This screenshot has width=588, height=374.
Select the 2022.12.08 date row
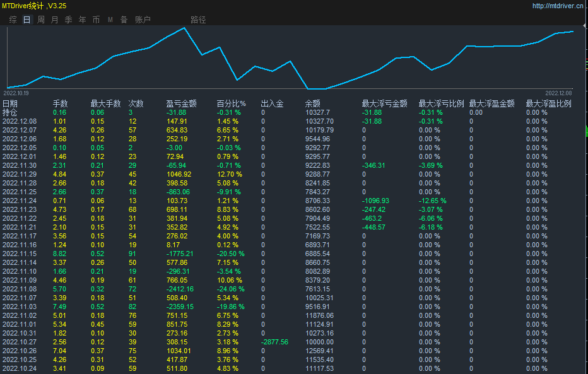click(x=20, y=122)
